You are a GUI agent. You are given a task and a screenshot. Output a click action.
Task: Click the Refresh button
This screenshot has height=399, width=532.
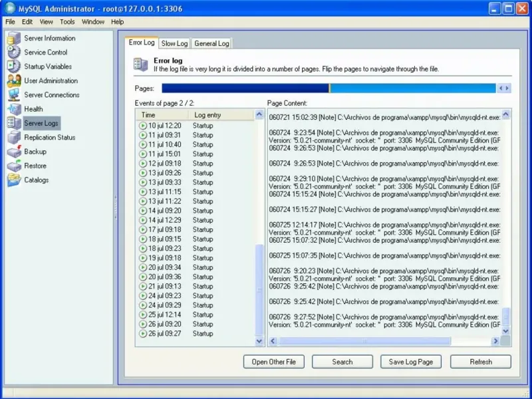coord(481,362)
